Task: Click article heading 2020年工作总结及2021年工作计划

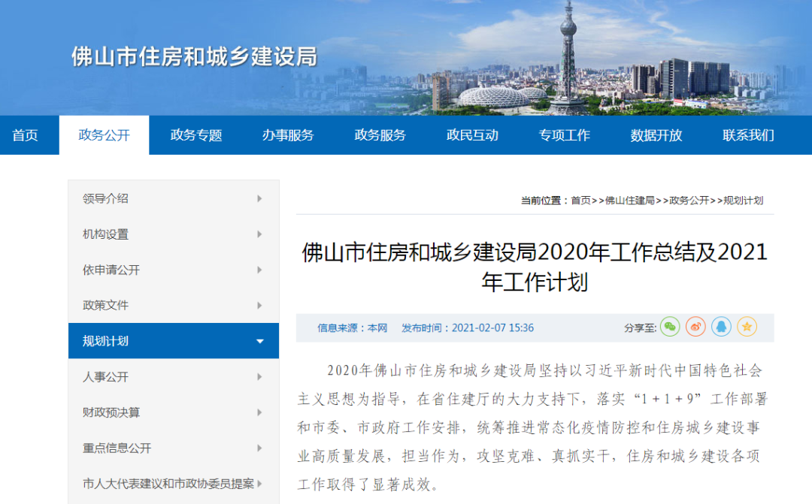Action: [535, 267]
